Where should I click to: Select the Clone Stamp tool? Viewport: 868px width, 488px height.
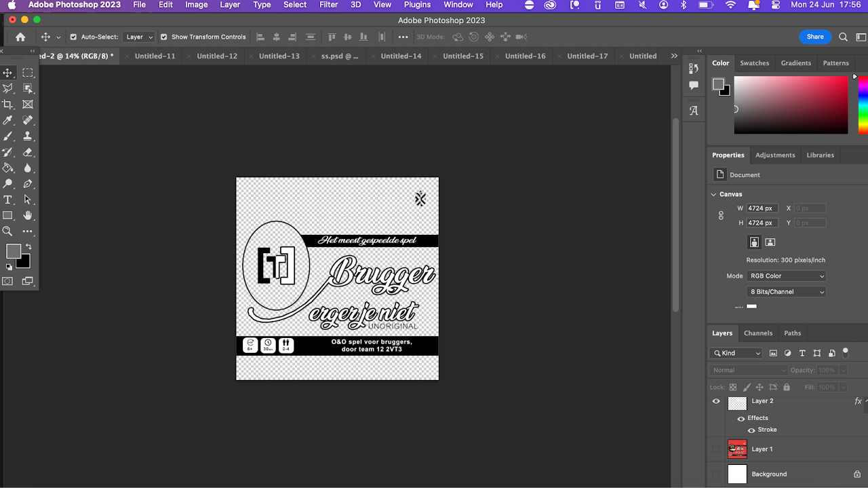point(28,136)
